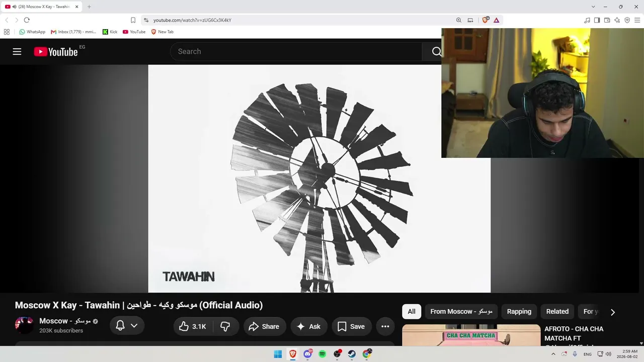This screenshot has width=644, height=362.
Task: Open the YouTube guide hamburger menu
Action: pyautogui.click(x=17, y=51)
